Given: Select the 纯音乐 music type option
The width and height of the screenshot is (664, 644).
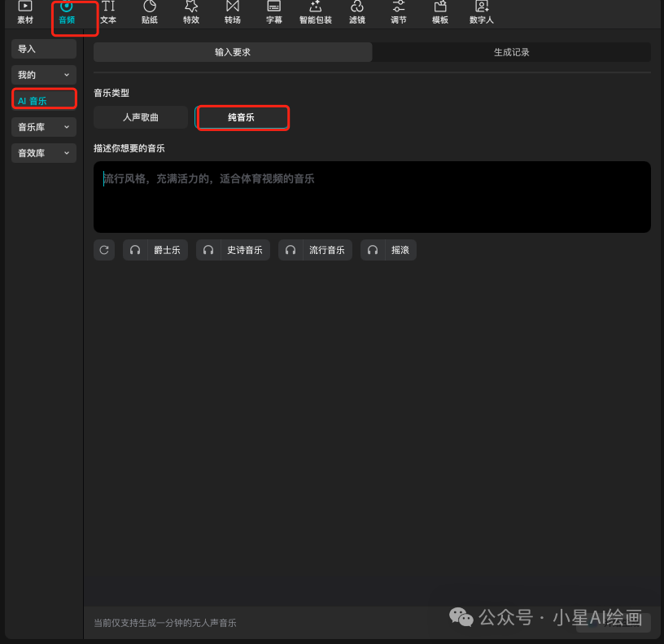Looking at the screenshot, I should point(242,117).
